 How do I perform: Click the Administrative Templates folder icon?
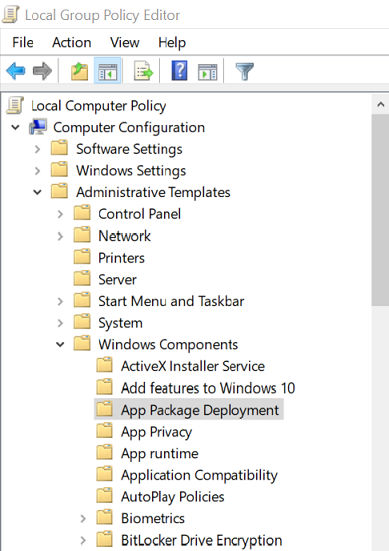59,192
